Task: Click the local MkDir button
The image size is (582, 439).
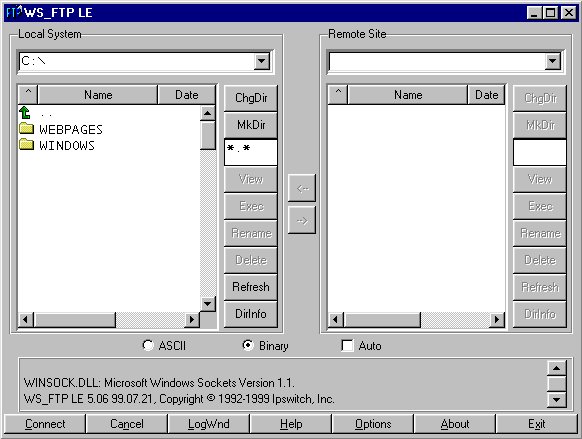Action: pyautogui.click(x=251, y=125)
